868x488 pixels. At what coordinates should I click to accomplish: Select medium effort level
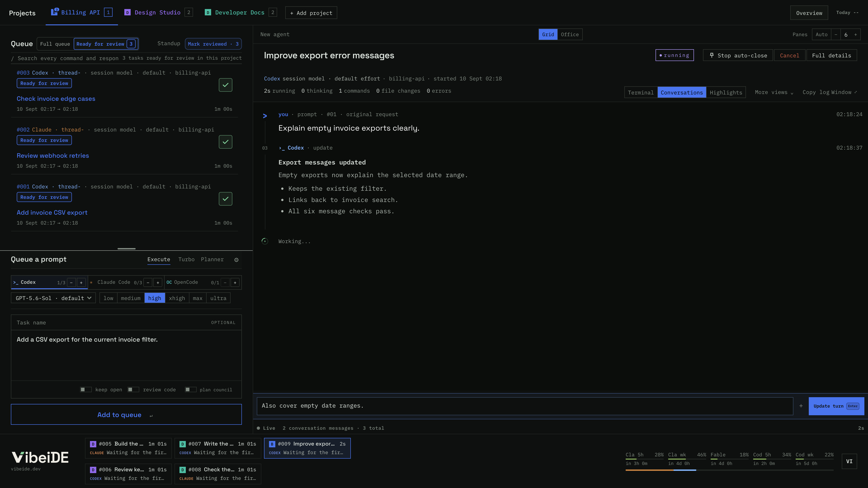(x=131, y=298)
